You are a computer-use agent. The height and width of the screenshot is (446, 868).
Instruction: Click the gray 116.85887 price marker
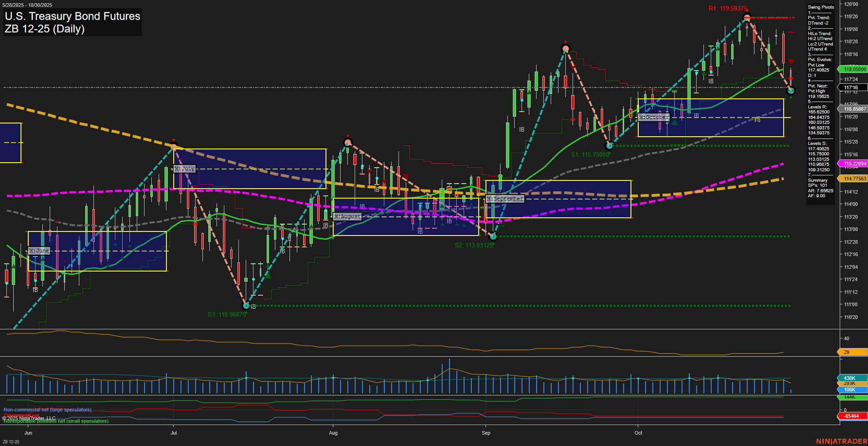tap(851, 109)
